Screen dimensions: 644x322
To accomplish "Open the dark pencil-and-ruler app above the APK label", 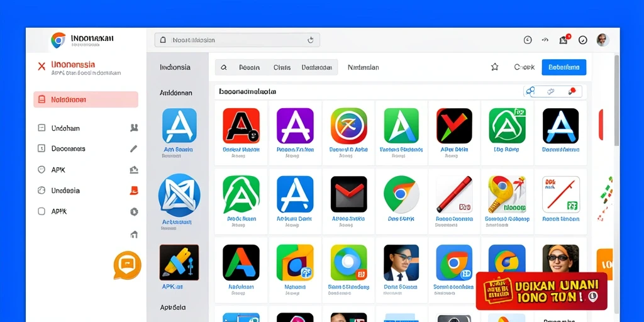I will (x=179, y=263).
